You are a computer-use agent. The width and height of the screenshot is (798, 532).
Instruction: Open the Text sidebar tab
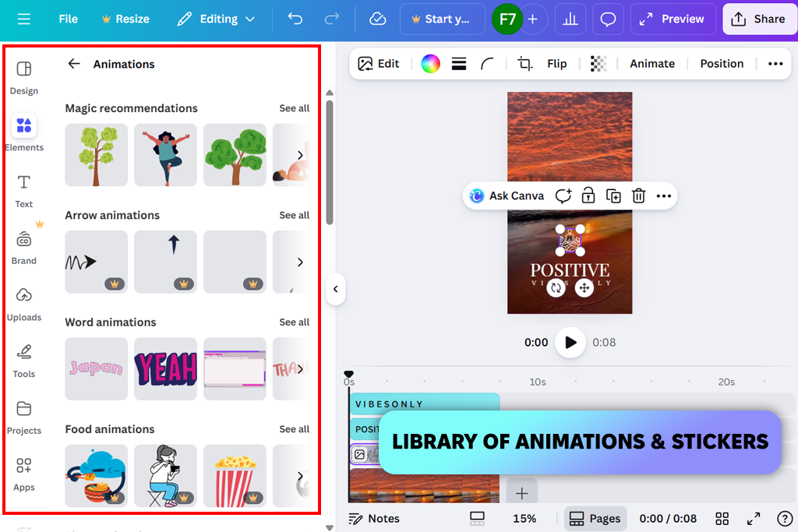(x=24, y=192)
